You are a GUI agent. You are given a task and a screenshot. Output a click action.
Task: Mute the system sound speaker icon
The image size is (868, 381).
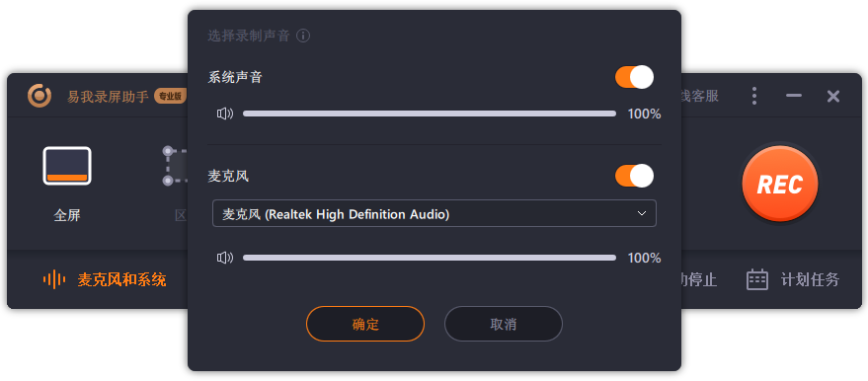pos(225,114)
